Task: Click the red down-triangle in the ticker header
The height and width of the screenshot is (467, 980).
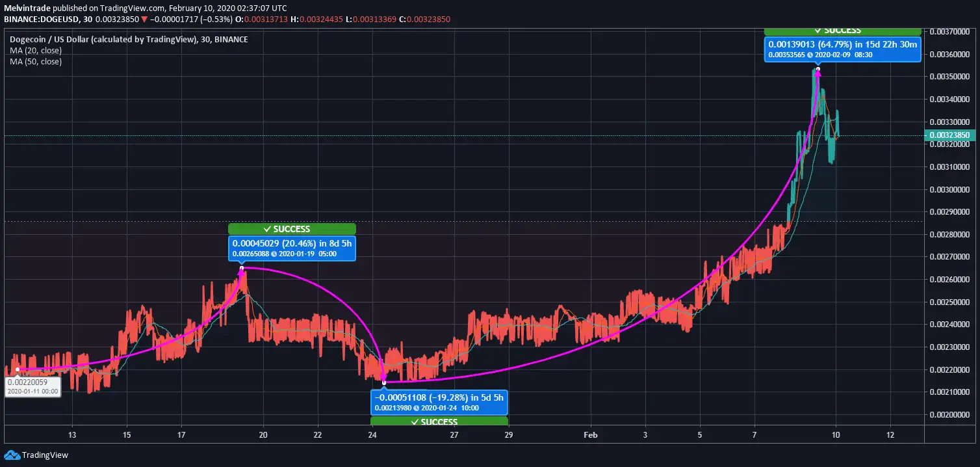Action: [x=144, y=20]
